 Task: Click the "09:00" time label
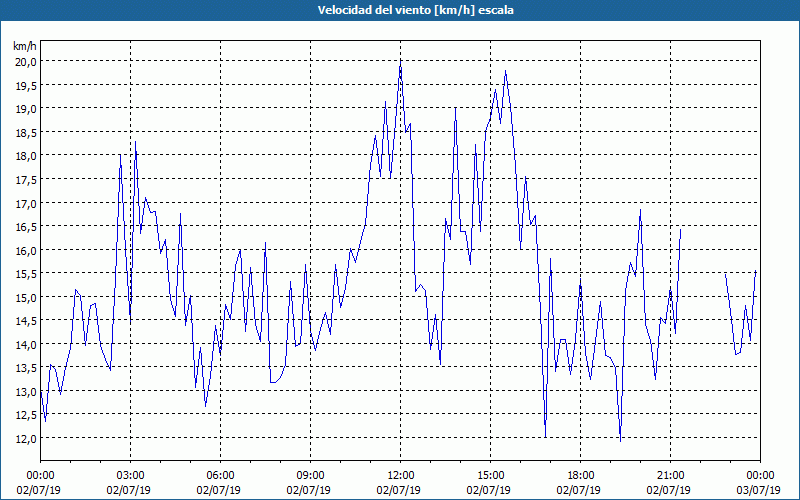[310, 476]
